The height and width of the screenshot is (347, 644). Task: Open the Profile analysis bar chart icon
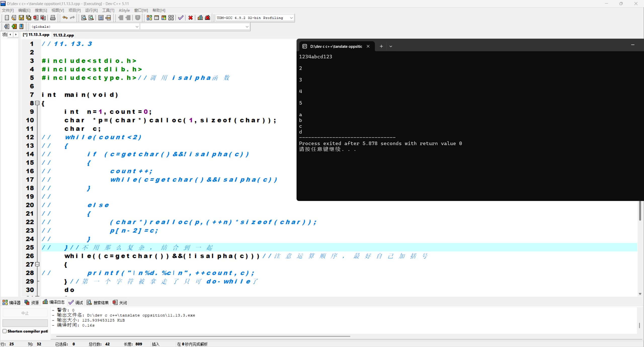pyautogui.click(x=200, y=18)
